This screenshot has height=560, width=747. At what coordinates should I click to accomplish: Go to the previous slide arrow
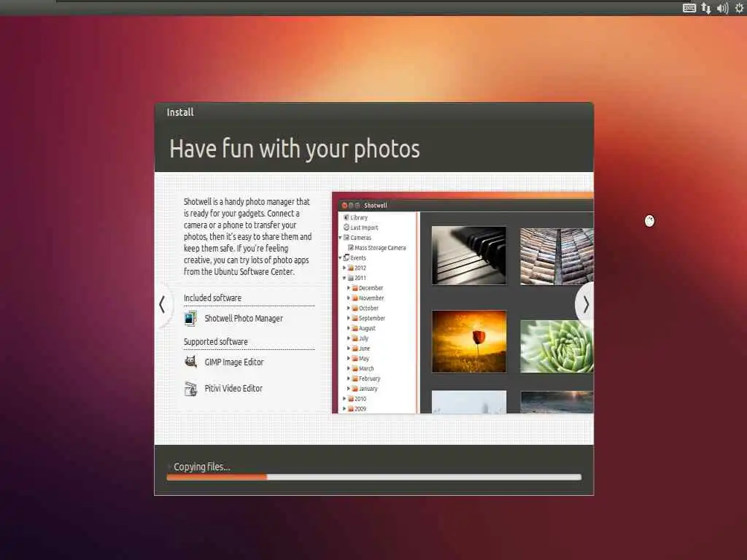pos(163,304)
